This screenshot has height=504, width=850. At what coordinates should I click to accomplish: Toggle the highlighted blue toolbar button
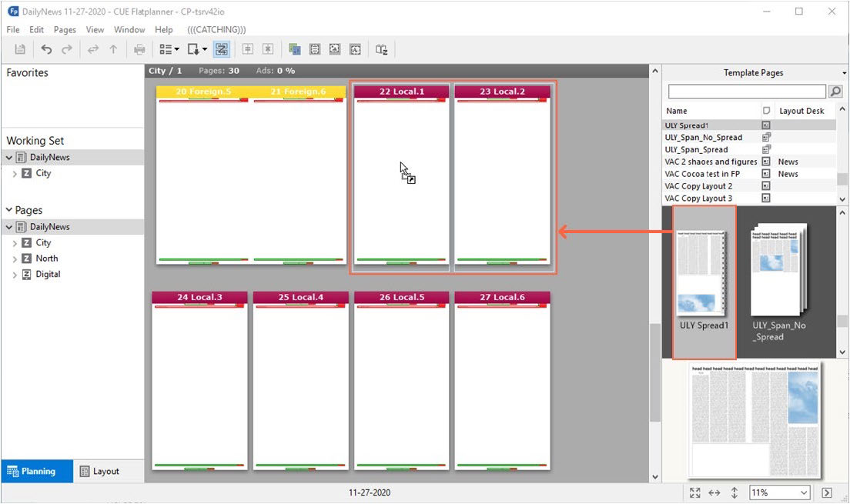[x=222, y=49]
